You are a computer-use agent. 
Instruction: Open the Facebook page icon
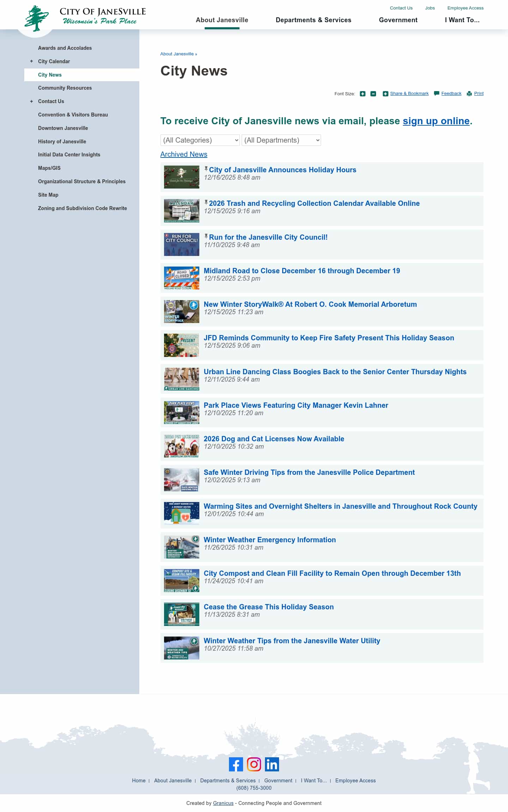(x=236, y=764)
